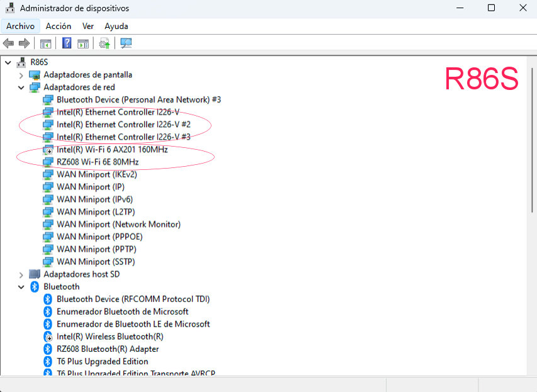Click the Back arrow toolbar icon
Viewport: 537px width, 392px height.
pyautogui.click(x=8, y=43)
